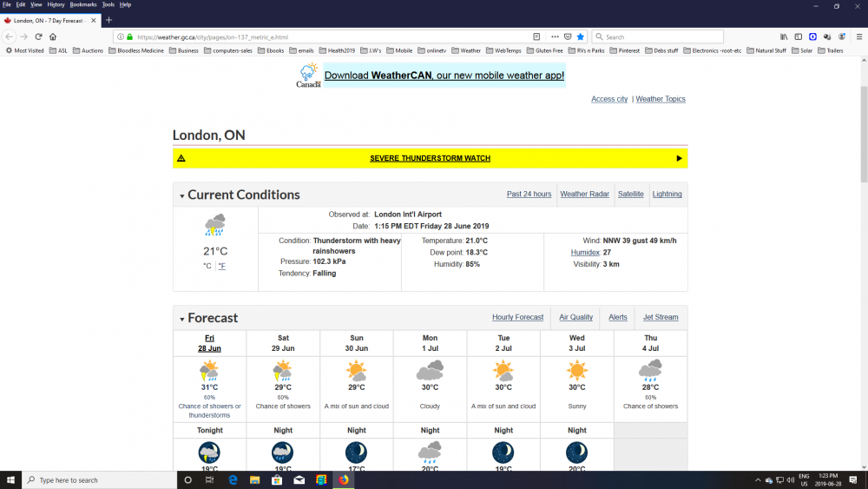Open the Weather bookmarks folder

[466, 50]
